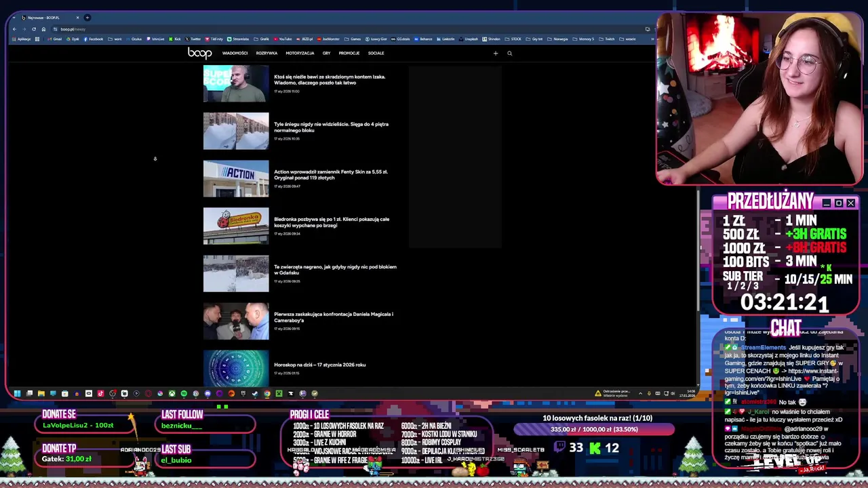Click the browser home button

click(x=43, y=29)
